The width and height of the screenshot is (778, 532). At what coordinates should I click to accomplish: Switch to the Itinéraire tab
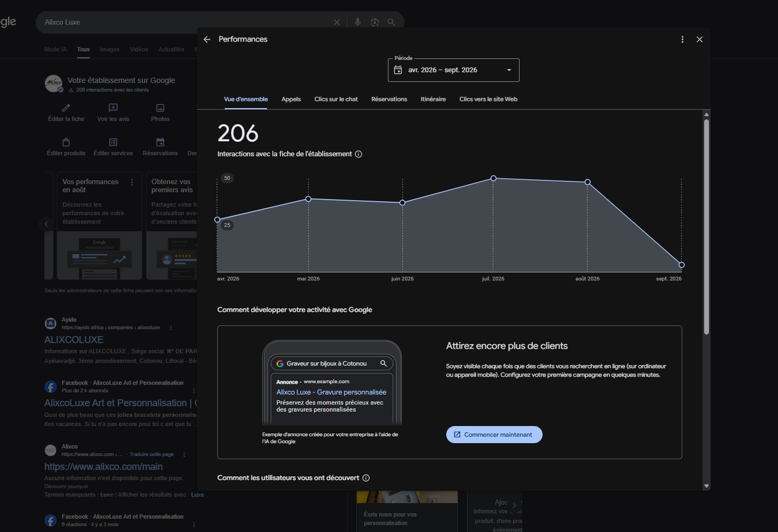(433, 100)
